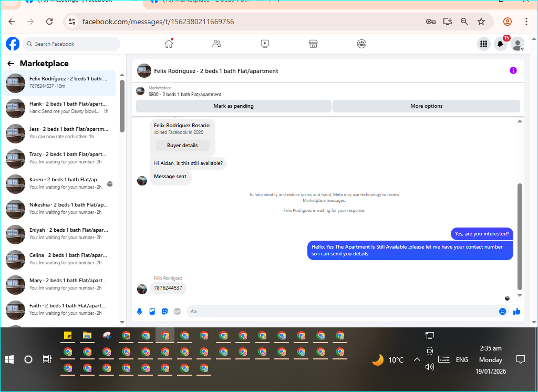
Task: Open site information icon in address bar
Action: [72, 22]
